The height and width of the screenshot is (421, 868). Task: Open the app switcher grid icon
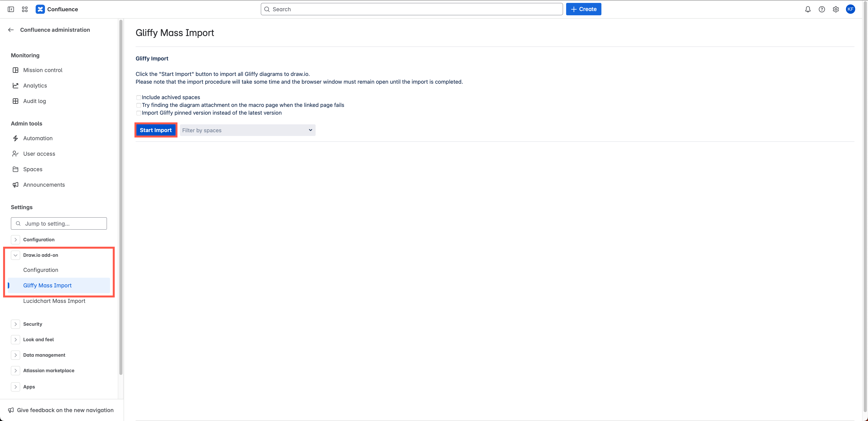pyautogui.click(x=24, y=9)
